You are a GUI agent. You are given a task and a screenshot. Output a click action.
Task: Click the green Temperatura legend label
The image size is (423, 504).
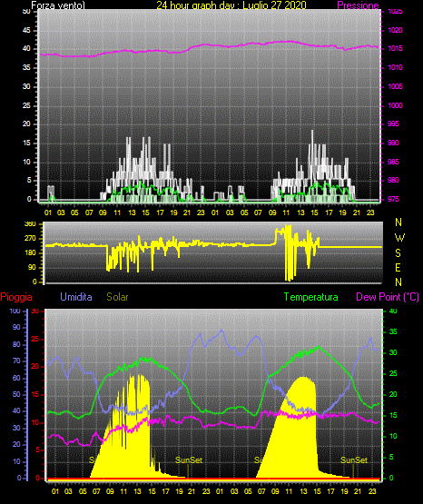click(311, 297)
